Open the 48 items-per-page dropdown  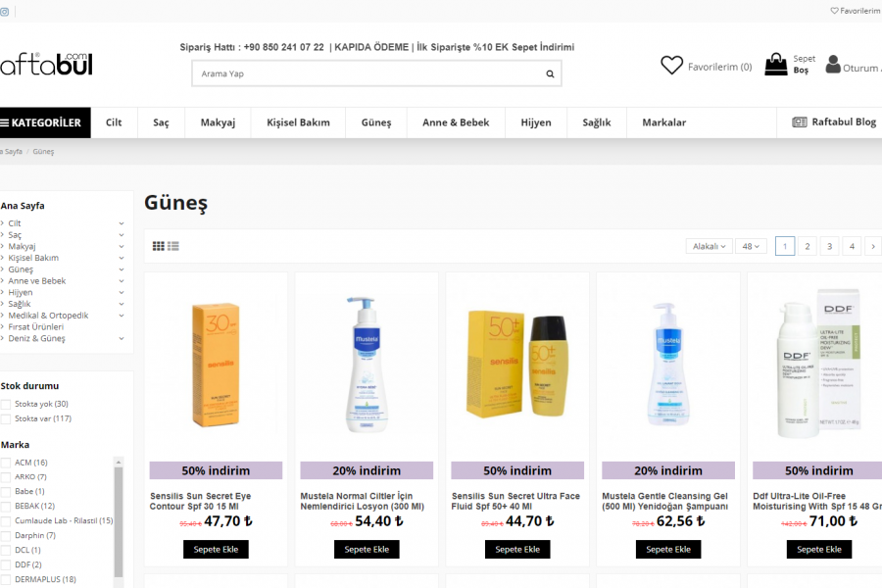point(753,246)
